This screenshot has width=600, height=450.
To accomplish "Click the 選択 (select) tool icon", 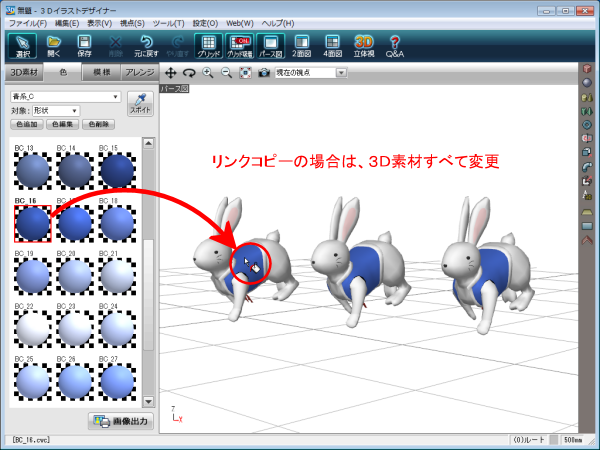I will 21,47.
